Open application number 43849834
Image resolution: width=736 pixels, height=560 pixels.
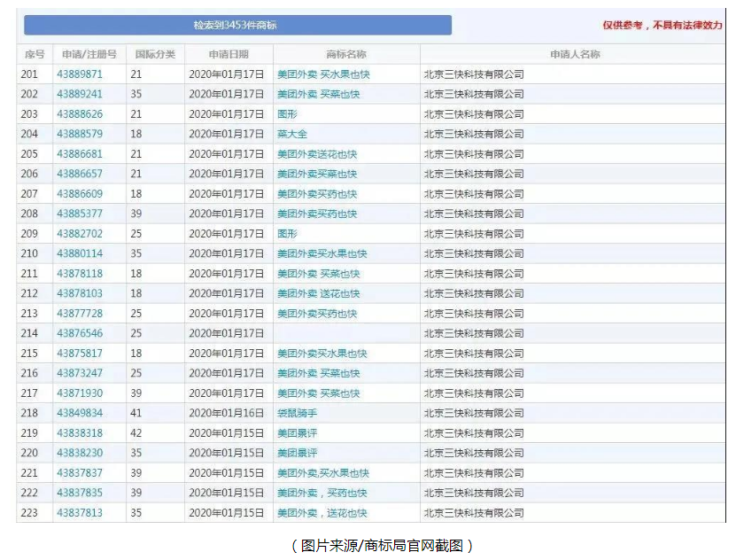point(80,413)
